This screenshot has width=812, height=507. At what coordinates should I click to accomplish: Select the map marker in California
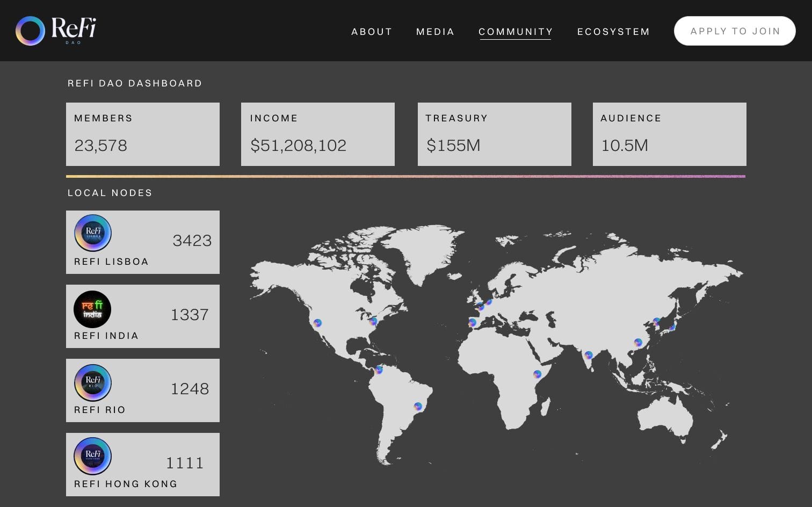(317, 323)
